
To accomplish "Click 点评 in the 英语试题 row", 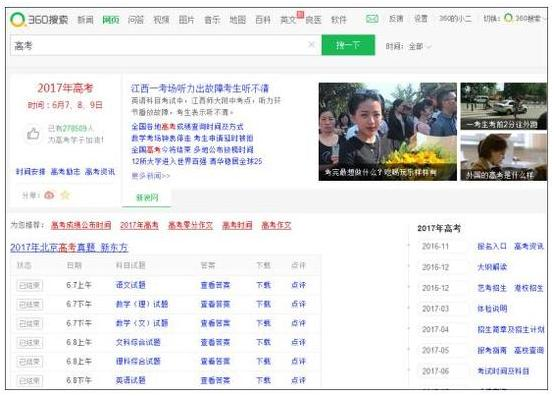I will tap(299, 380).
